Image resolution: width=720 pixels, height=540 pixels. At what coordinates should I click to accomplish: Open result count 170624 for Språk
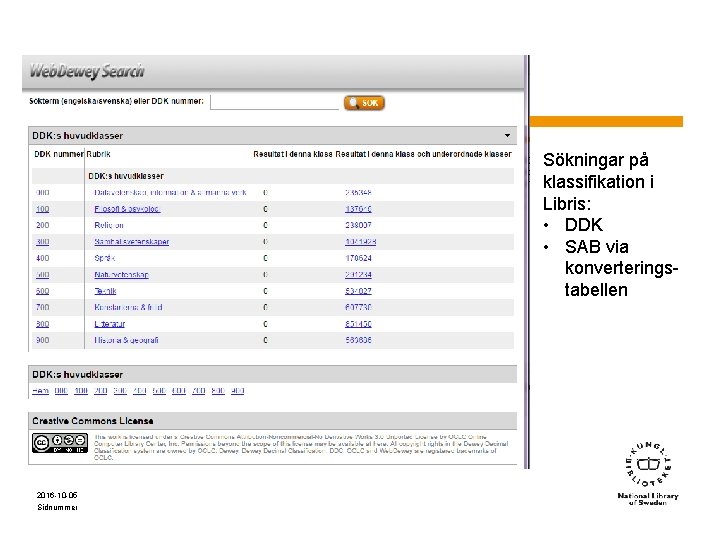pos(358,258)
